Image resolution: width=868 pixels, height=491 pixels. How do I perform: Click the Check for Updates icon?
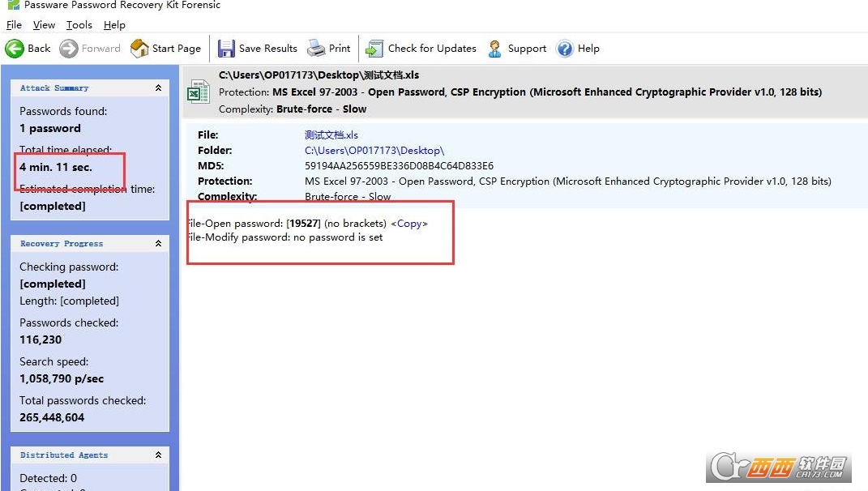[x=374, y=49]
